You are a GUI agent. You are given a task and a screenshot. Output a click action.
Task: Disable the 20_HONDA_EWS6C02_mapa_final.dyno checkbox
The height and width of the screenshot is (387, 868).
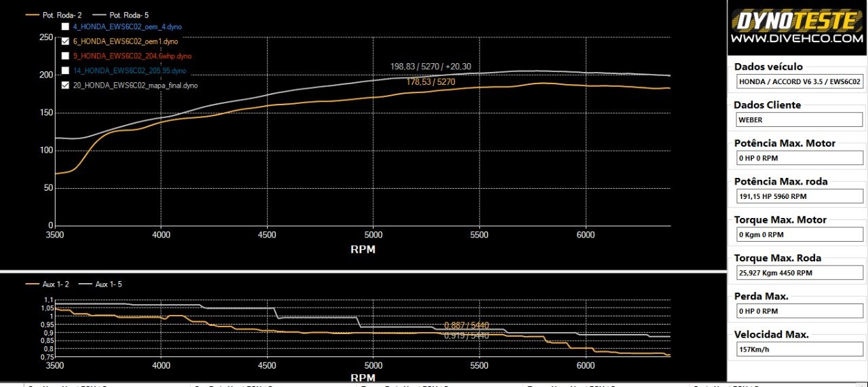coord(65,86)
